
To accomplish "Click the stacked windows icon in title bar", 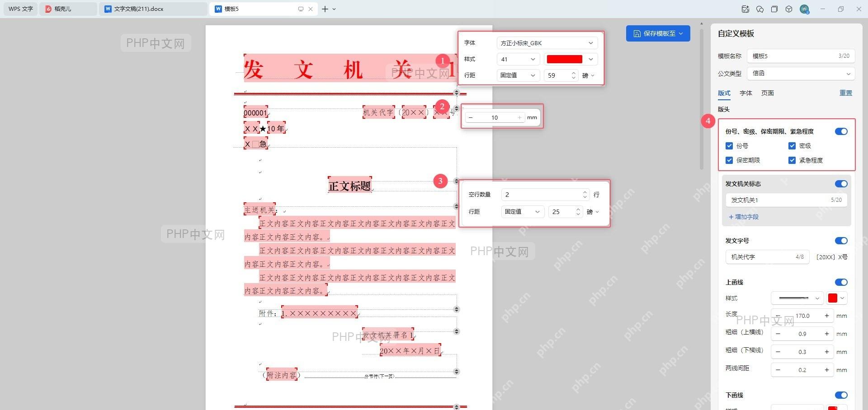I will [774, 9].
